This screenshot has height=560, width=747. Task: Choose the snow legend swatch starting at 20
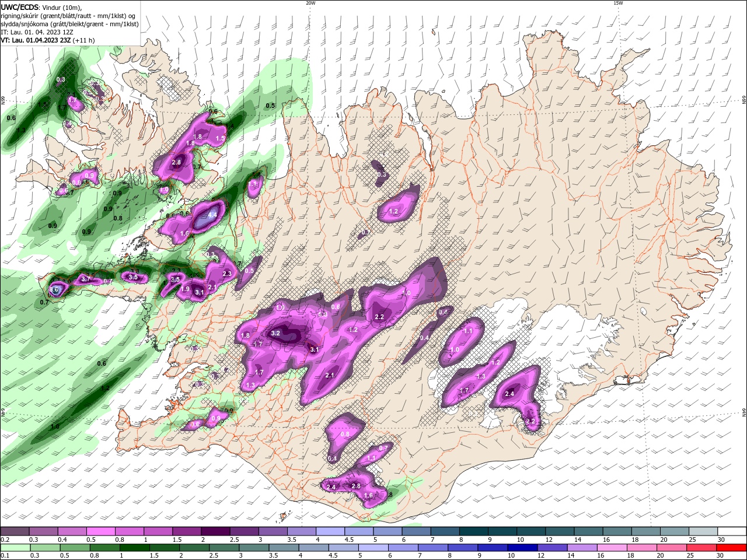(x=675, y=531)
